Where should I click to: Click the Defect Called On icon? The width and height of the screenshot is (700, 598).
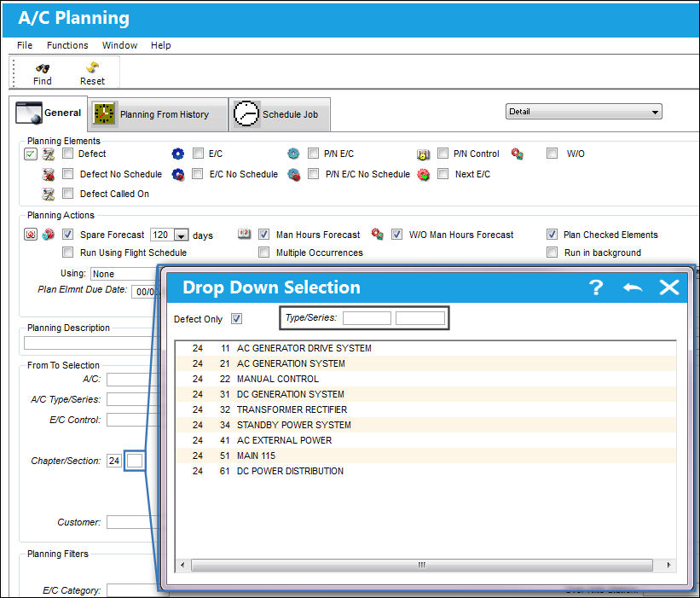(49, 194)
